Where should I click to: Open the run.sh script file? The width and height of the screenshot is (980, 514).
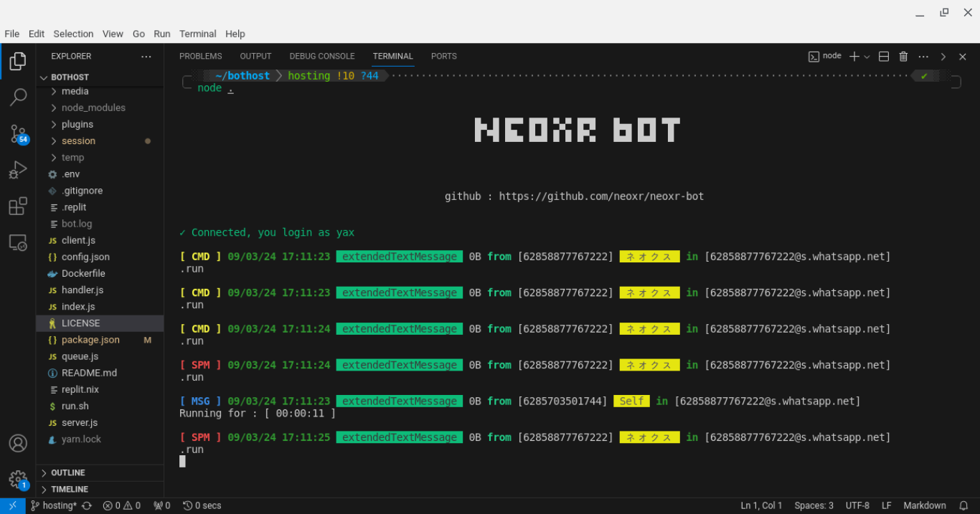click(x=100, y=406)
